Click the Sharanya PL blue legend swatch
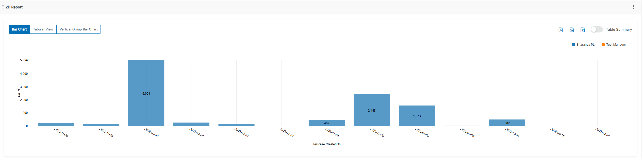Viewport: 644px width, 158px height. (573, 45)
